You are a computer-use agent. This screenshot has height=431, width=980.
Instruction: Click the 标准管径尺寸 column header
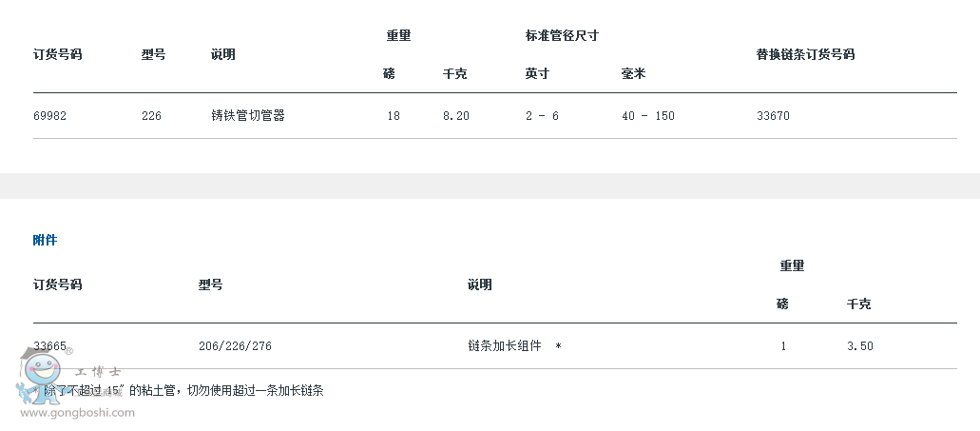point(562,35)
